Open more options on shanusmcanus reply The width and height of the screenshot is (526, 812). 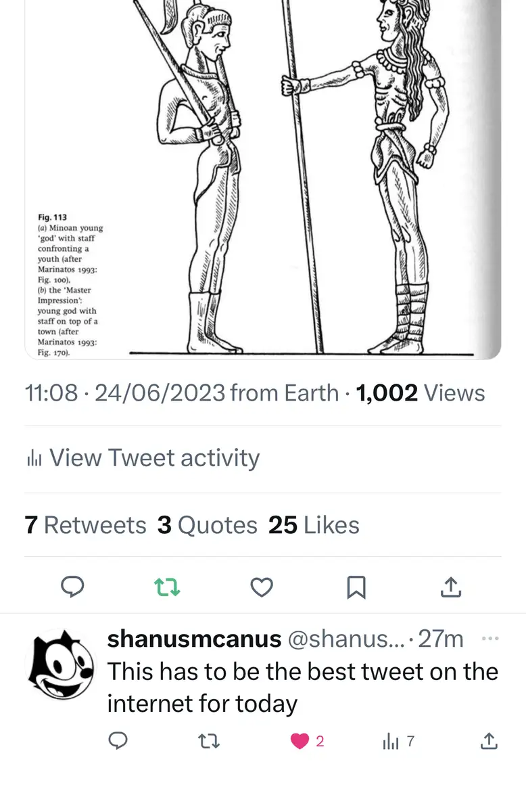click(x=489, y=638)
